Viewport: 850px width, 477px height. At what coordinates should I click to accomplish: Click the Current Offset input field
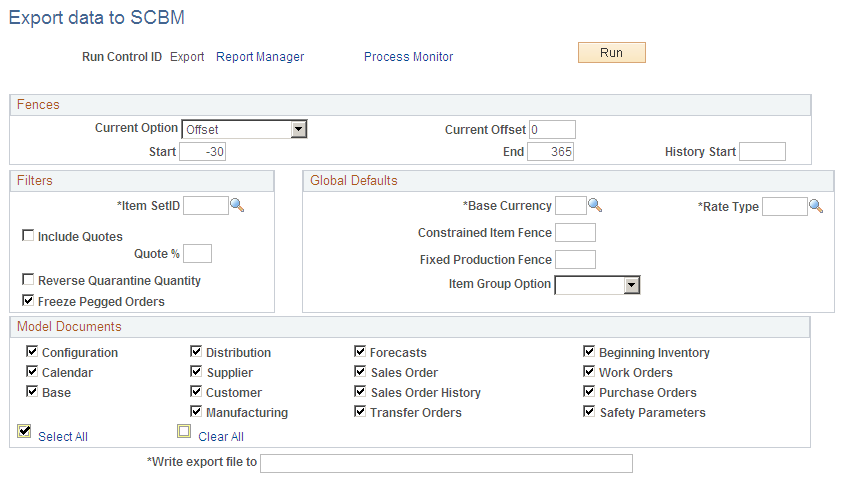(x=552, y=130)
